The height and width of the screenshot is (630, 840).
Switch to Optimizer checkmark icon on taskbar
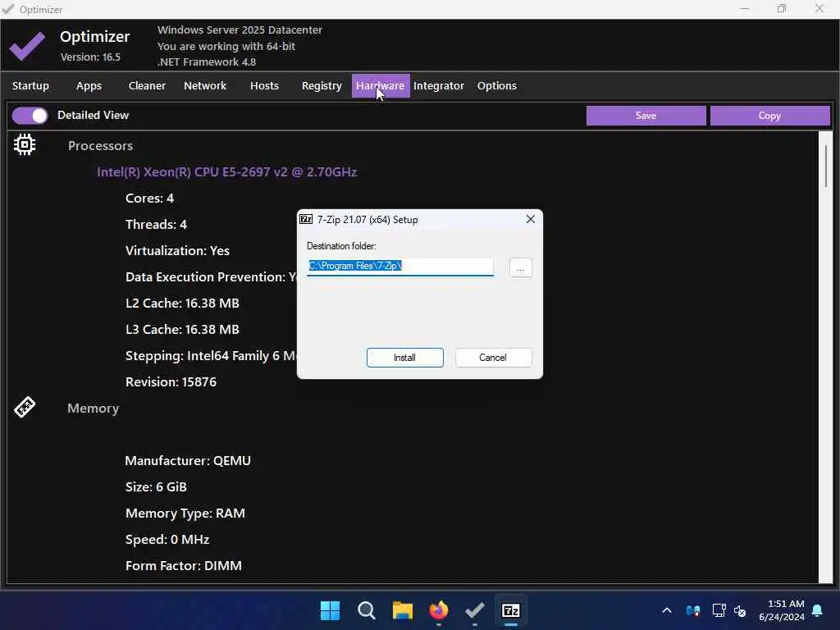coord(475,610)
